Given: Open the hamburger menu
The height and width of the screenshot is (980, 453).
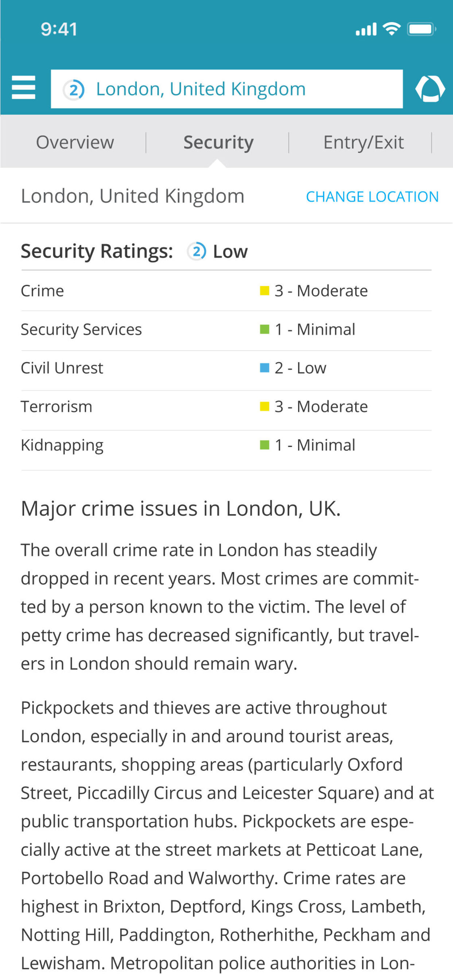Looking at the screenshot, I should (24, 87).
